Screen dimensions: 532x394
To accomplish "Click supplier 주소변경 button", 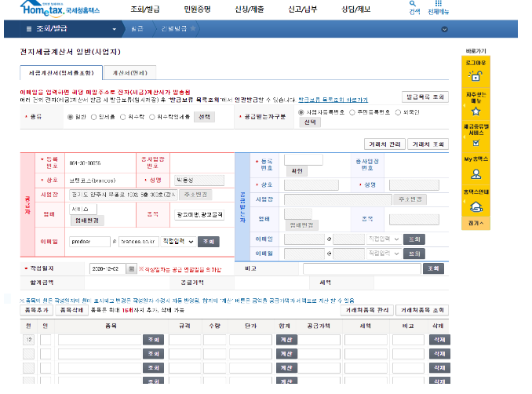I will point(195,195).
